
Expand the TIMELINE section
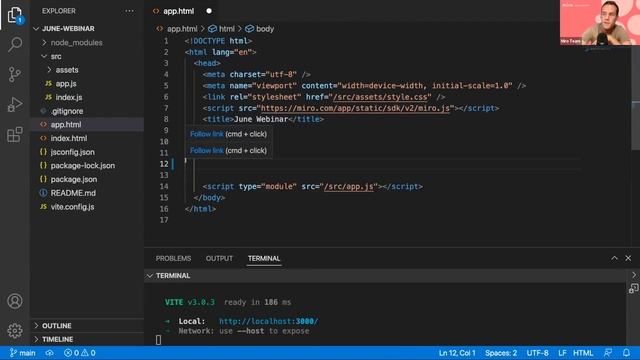[58, 339]
